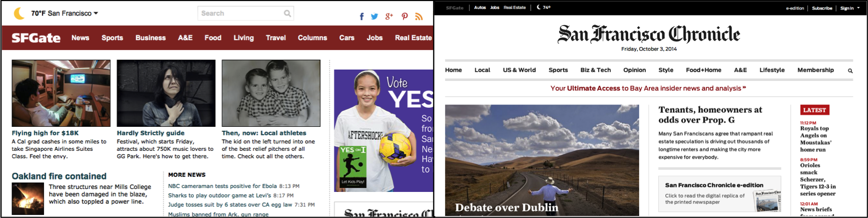Open the Jobs menu on SFGate red bar
Image resolution: width=868 pixels, height=218 pixels.
374,38
